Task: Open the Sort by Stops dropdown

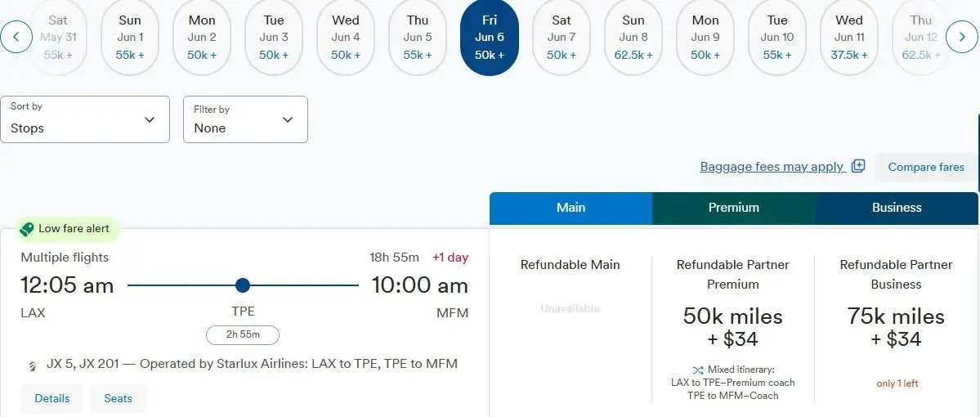Action: (x=85, y=119)
